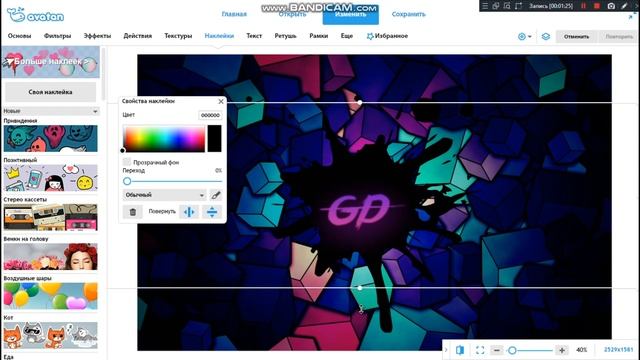
Task: Zoom out with the minus button
Action: [x=497, y=350]
